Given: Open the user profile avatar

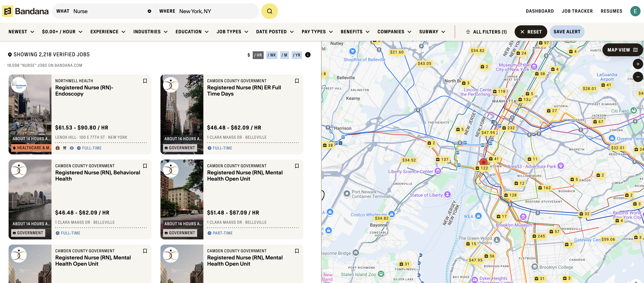Looking at the screenshot, I should click(x=635, y=11).
